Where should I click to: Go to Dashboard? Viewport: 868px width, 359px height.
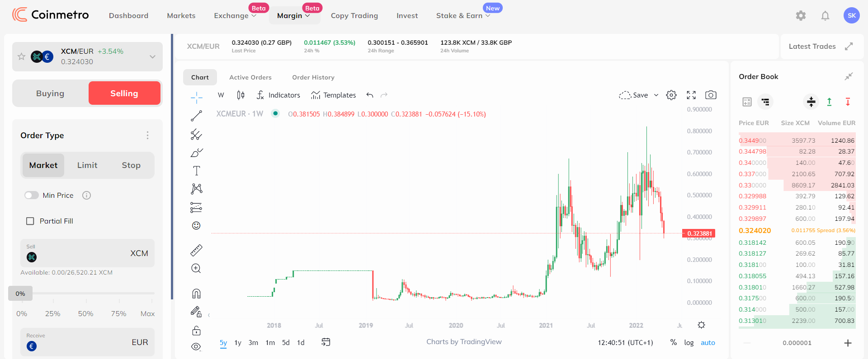coord(128,16)
